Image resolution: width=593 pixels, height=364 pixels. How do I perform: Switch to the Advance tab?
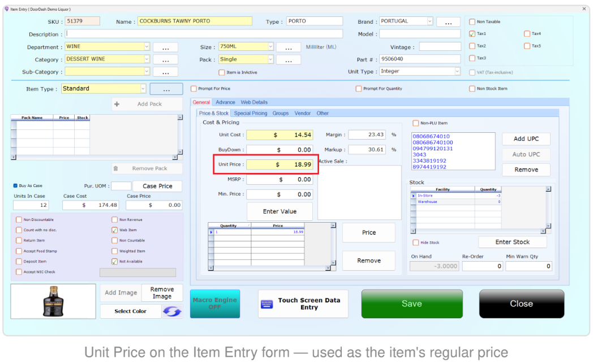coord(225,102)
